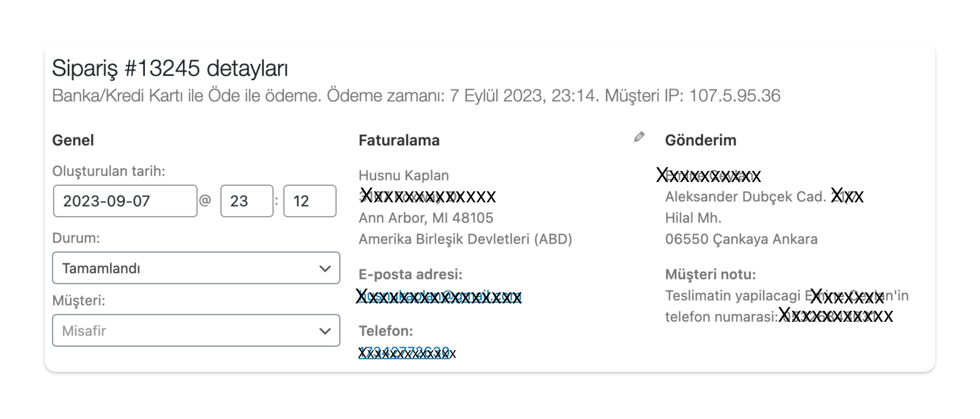Click the Misafir dropdown chevron arrow

(325, 331)
